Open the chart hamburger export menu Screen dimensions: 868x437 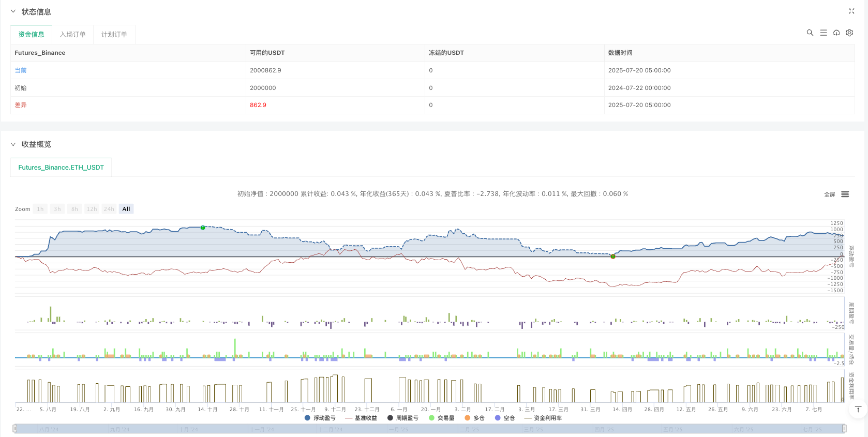845,194
